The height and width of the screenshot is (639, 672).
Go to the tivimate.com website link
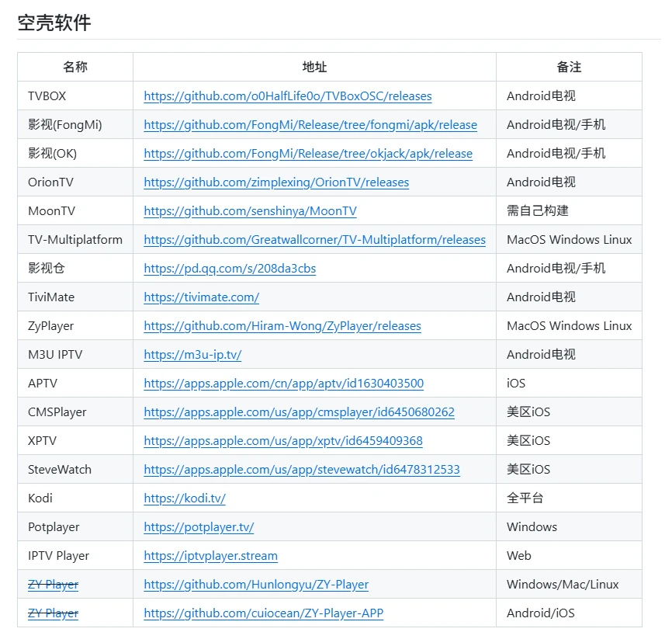(201, 297)
